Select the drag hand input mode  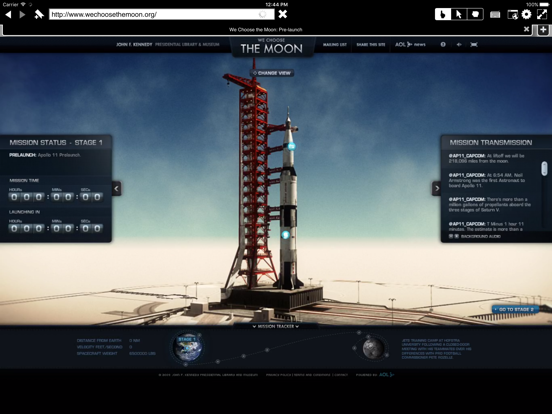(x=475, y=14)
